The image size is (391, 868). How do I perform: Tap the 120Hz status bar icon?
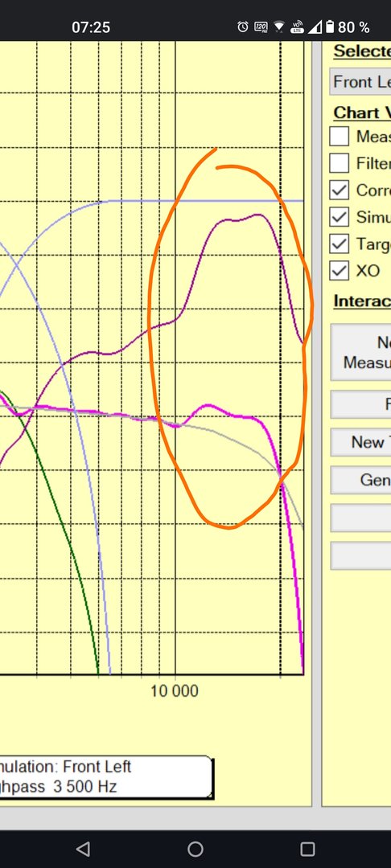tap(261, 27)
